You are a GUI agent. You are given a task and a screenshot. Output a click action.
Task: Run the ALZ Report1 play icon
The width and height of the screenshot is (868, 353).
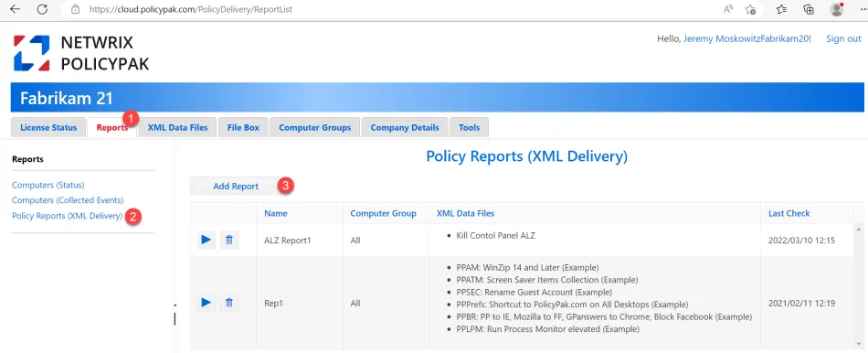click(206, 240)
